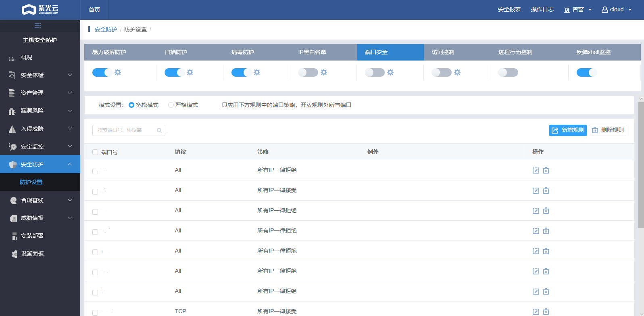Viewport: 644px width, 316px height.
Task: Open 访问控制 gear settings
Action: click(x=457, y=72)
